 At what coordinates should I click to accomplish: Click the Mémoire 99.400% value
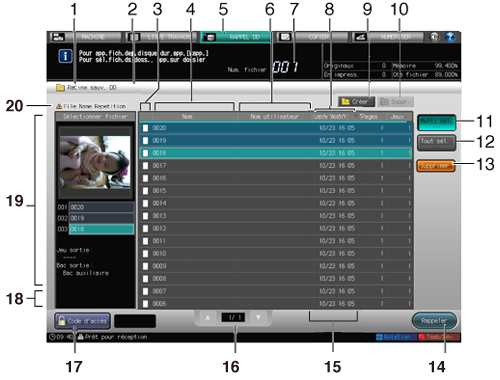coord(446,66)
